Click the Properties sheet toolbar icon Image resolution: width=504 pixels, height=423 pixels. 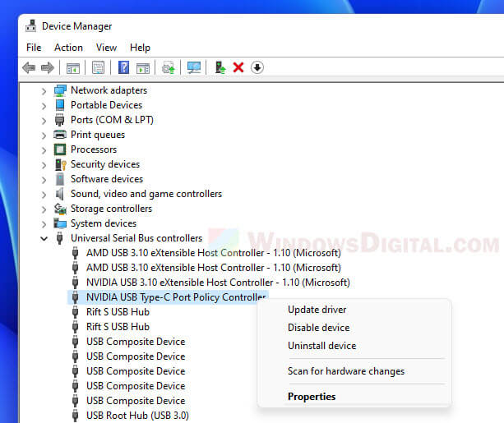(x=99, y=68)
